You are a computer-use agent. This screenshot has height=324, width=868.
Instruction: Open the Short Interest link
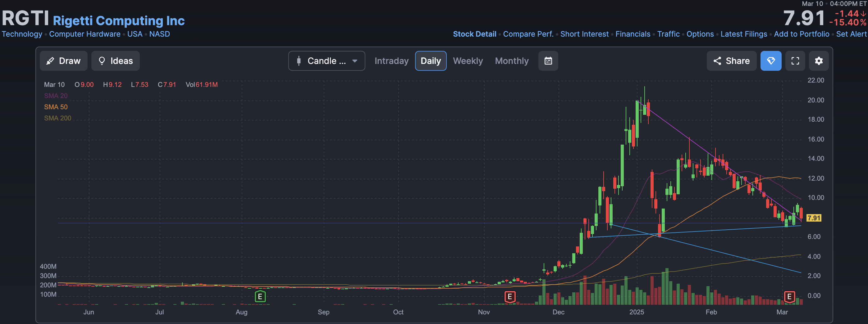coord(584,34)
